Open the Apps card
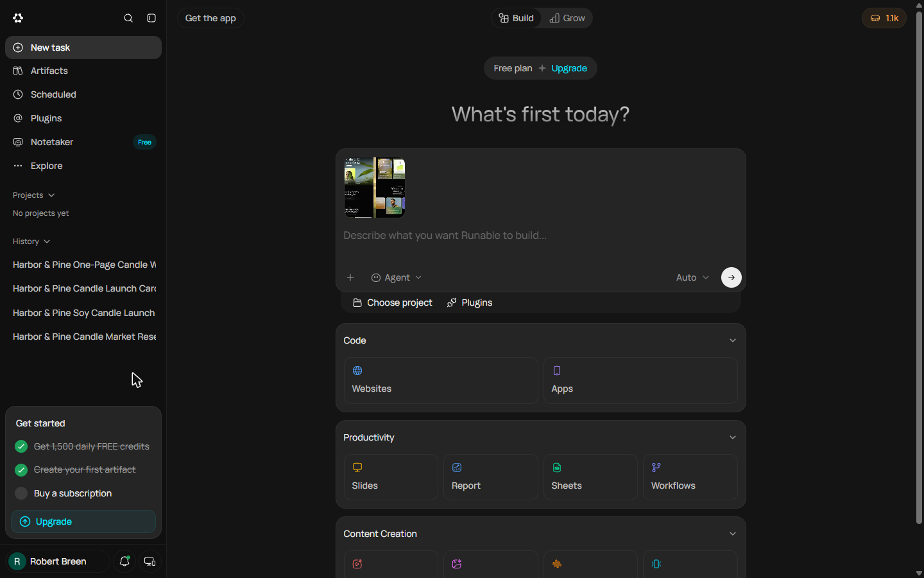This screenshot has height=578, width=924. pyautogui.click(x=640, y=380)
